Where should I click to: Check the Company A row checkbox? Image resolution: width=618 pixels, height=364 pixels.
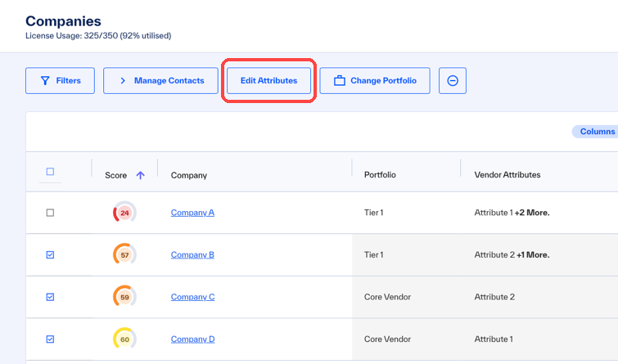click(50, 213)
